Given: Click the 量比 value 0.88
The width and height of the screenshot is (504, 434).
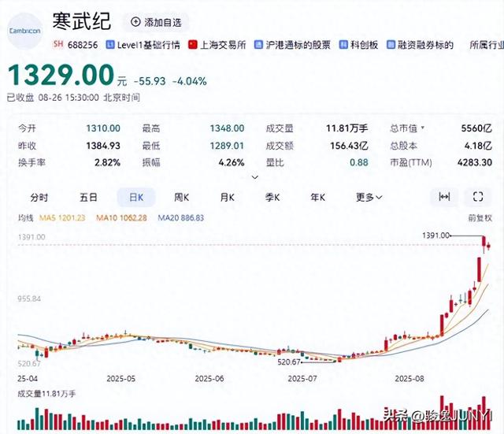Looking at the screenshot, I should coord(359,162).
